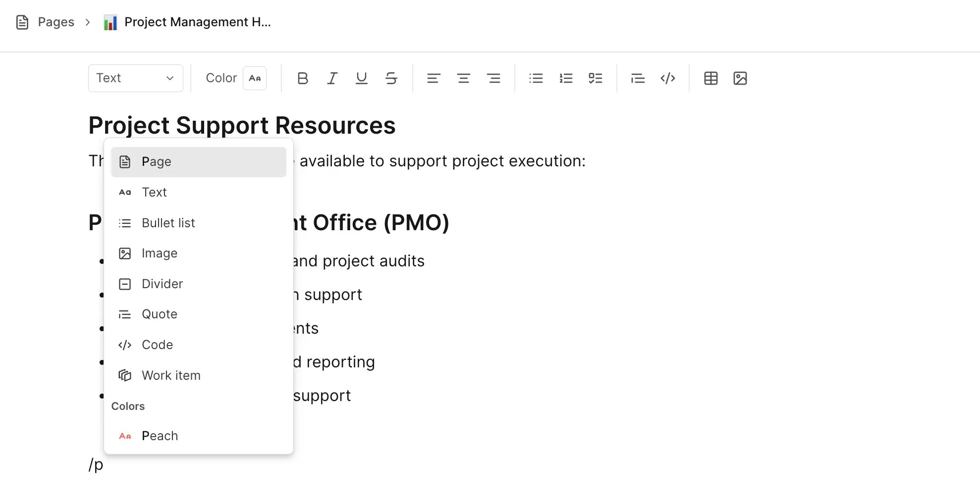Open the Color picker next to Color label
Viewport: 980px width, 503px height.
pyautogui.click(x=255, y=78)
